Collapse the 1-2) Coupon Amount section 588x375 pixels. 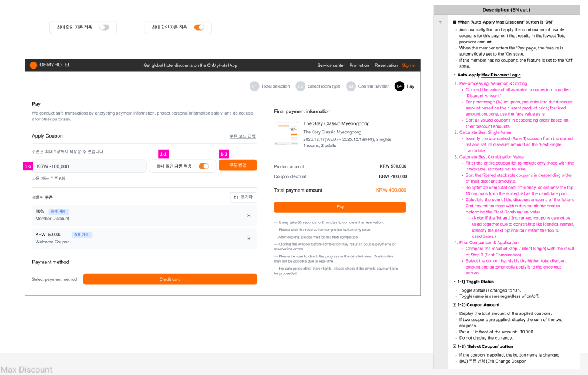[455, 305]
